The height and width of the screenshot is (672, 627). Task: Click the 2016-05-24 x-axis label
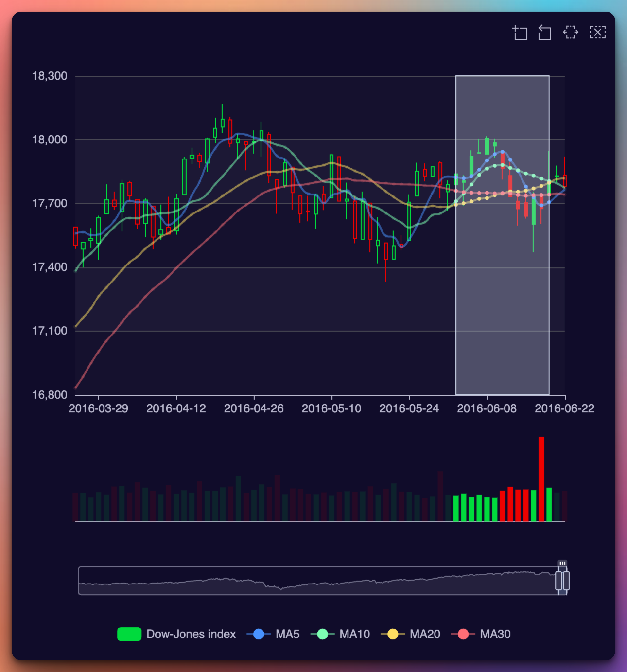409,409
